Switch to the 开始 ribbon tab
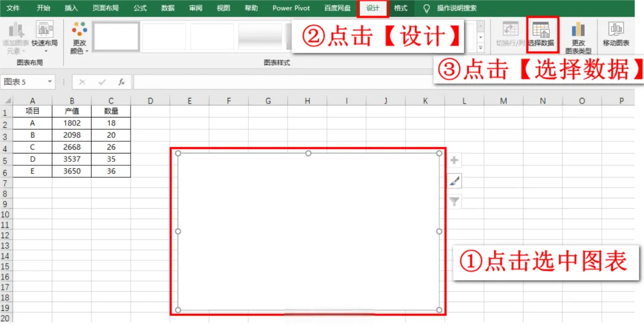The image size is (644, 326). [43, 8]
